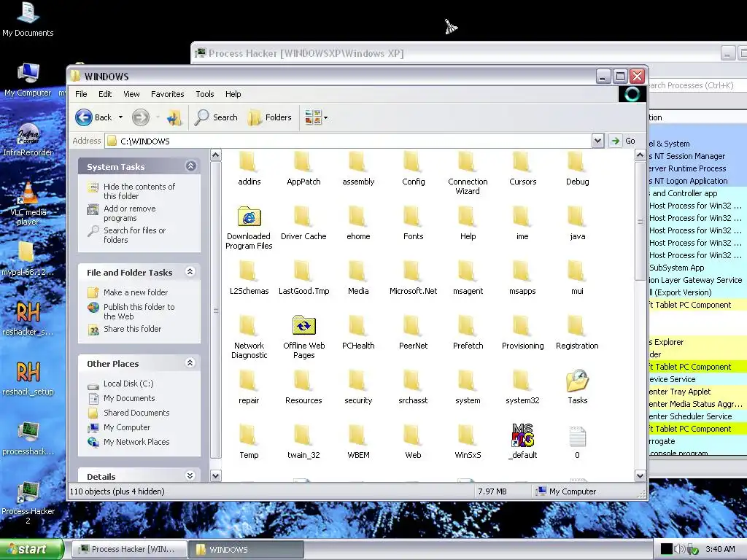Open the Back button history dropdown
747x560 pixels.
tap(120, 117)
